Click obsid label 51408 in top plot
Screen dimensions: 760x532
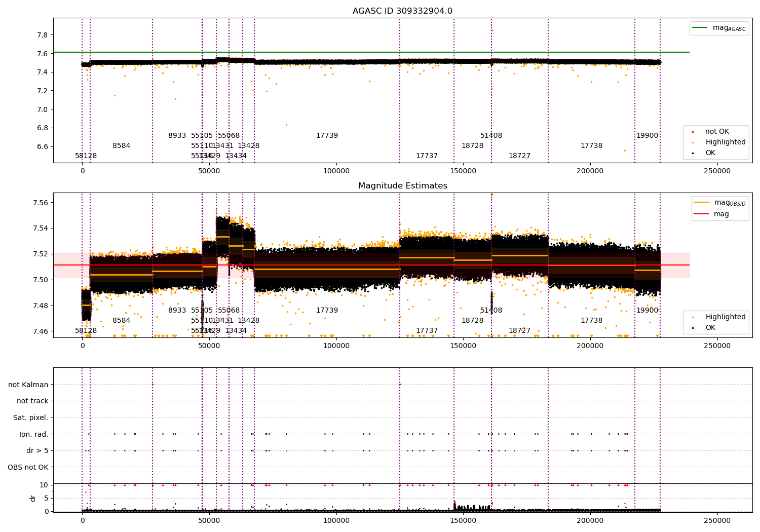[x=491, y=136]
